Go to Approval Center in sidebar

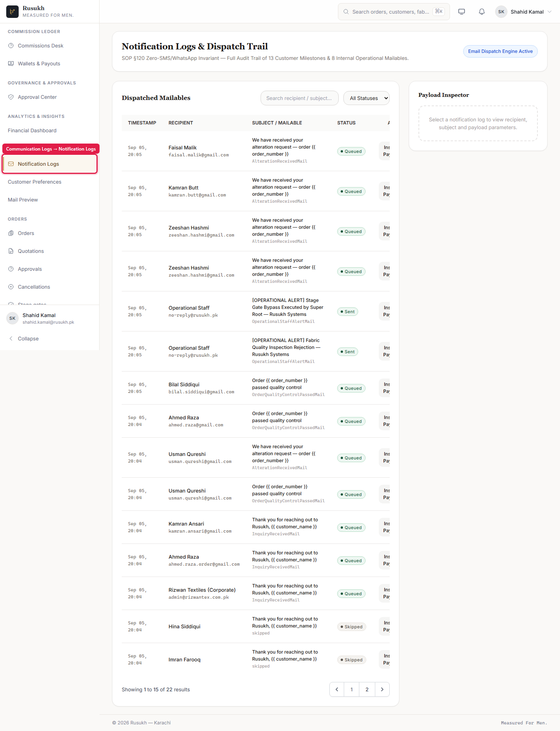click(x=37, y=97)
